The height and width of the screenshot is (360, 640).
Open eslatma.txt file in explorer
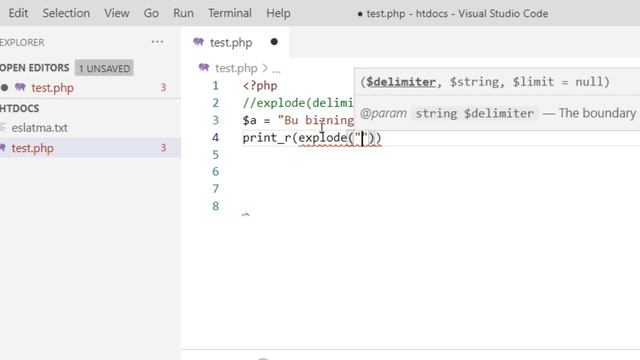click(x=39, y=128)
